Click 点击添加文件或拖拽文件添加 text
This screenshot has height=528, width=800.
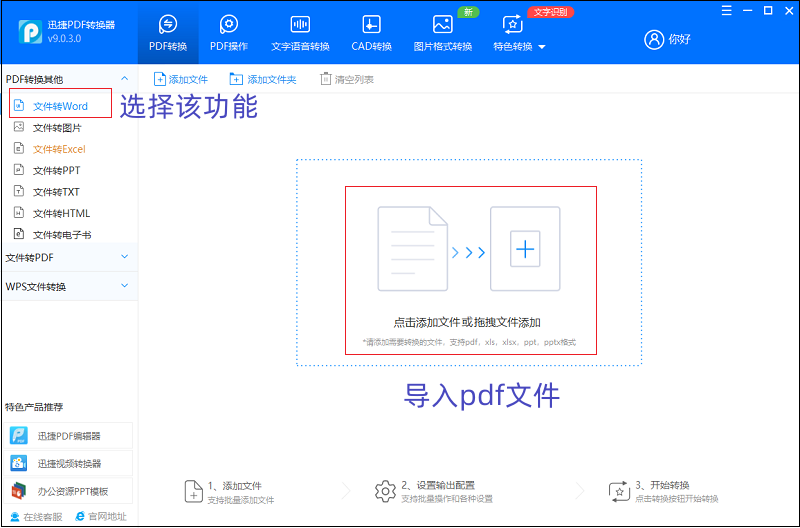pos(467,322)
